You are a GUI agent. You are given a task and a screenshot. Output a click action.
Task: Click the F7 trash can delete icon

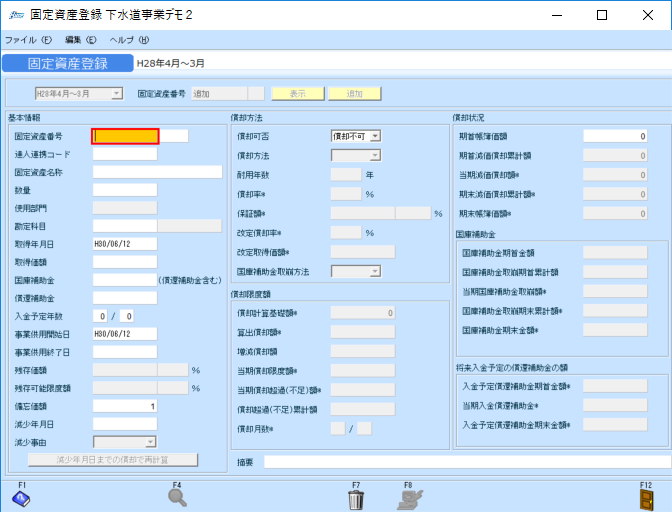point(356,500)
